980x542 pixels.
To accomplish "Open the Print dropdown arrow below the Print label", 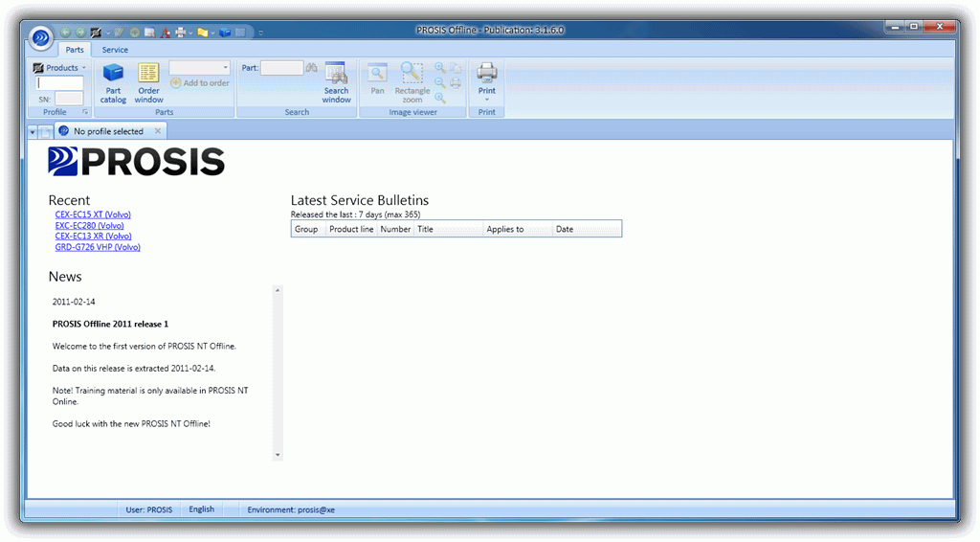I will coord(487,100).
